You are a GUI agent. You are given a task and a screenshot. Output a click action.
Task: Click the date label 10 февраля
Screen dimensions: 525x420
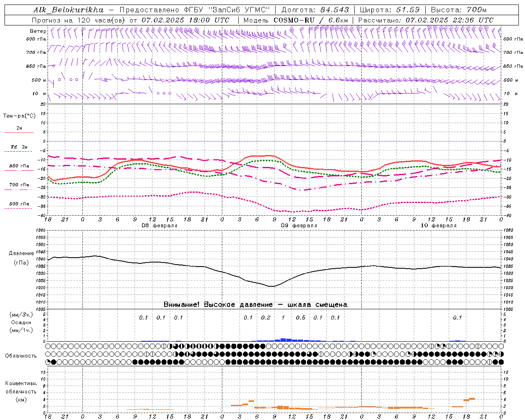pyautogui.click(x=438, y=226)
